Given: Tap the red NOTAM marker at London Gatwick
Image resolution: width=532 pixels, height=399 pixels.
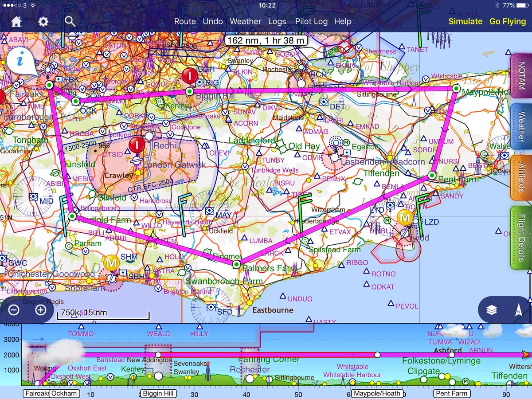Looking at the screenshot, I should coord(137,144).
